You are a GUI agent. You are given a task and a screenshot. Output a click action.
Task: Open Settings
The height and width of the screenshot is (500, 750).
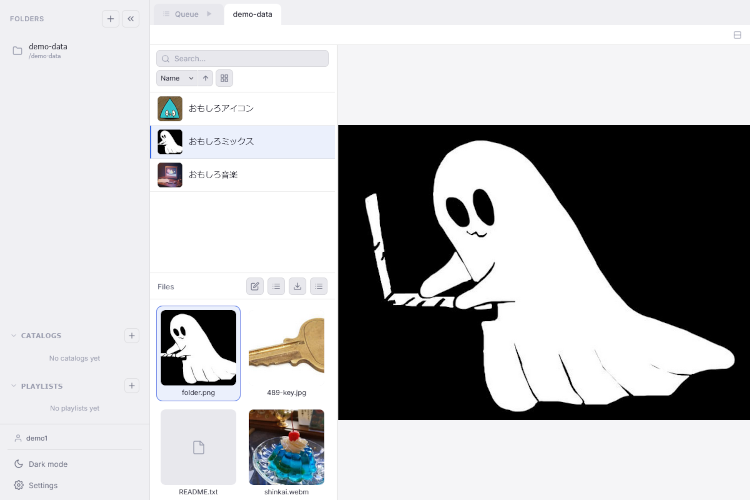(75, 485)
